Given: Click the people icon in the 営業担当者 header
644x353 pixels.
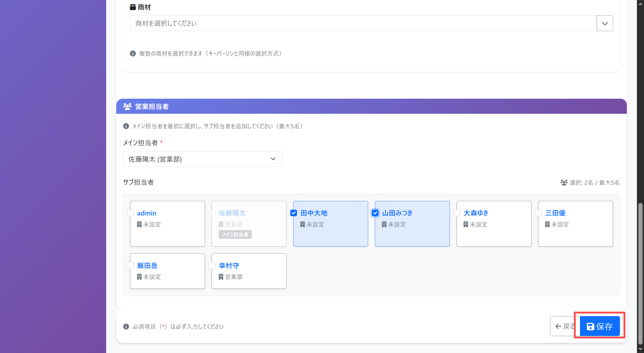Looking at the screenshot, I should pos(128,106).
